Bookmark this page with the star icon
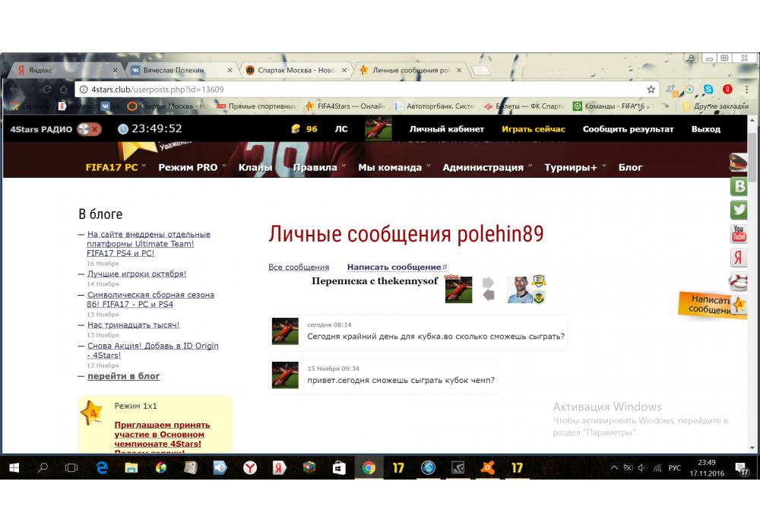Viewport: 760px width, 532px height. 651,89
